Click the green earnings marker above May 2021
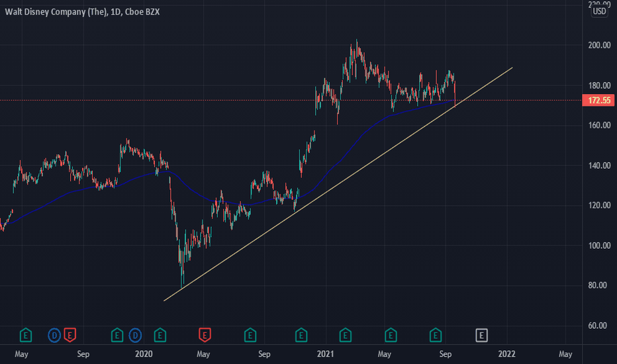This screenshot has width=617, height=364. click(x=391, y=336)
